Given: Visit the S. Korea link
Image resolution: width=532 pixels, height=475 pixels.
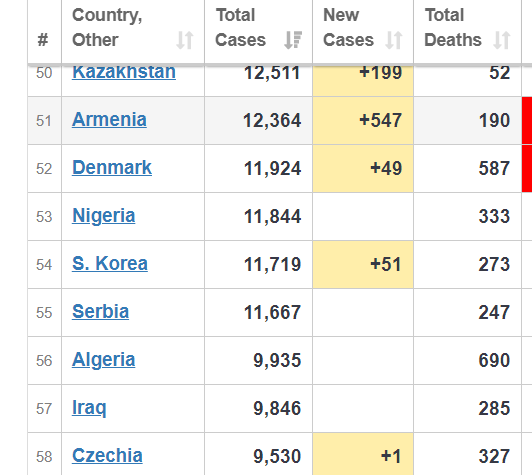Looking at the screenshot, I should click(110, 264).
